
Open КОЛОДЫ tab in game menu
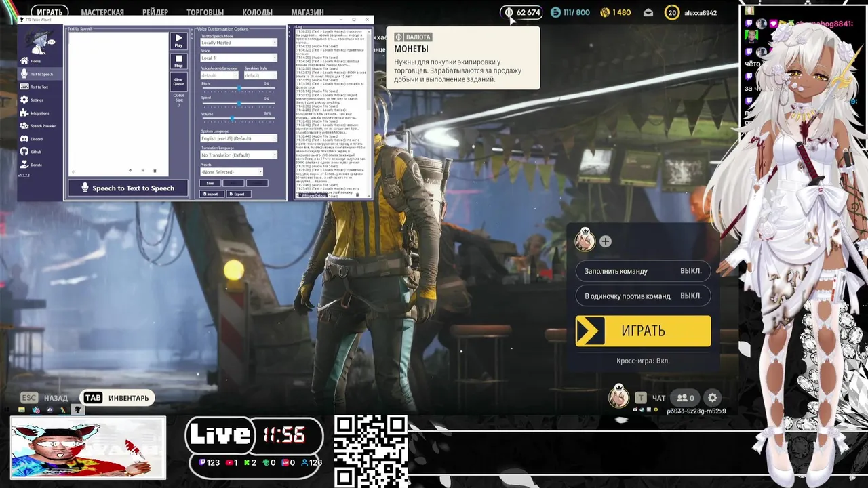[x=258, y=12]
